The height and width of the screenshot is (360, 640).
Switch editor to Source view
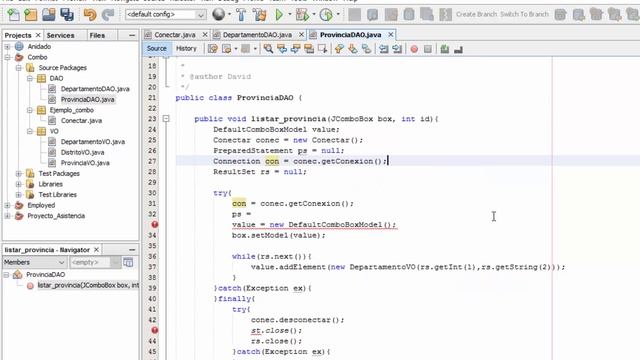pyautogui.click(x=156, y=49)
